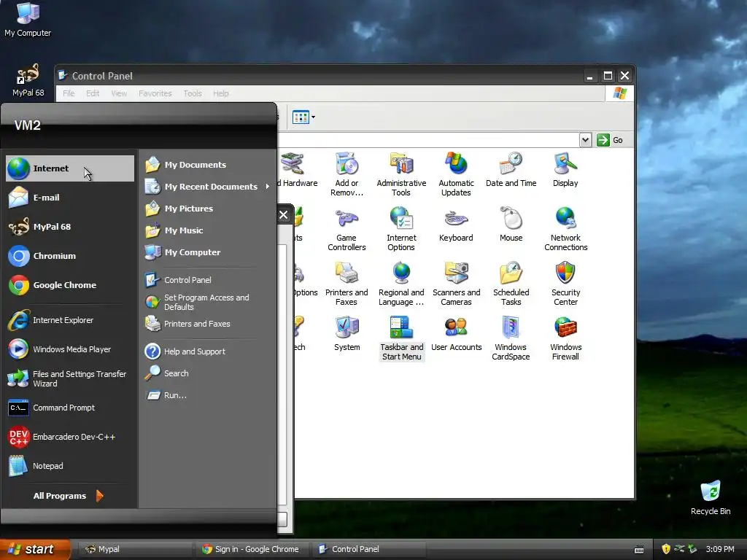This screenshot has width=747, height=560.
Task: Open Set Program Access and Defaults
Action: [x=207, y=302]
